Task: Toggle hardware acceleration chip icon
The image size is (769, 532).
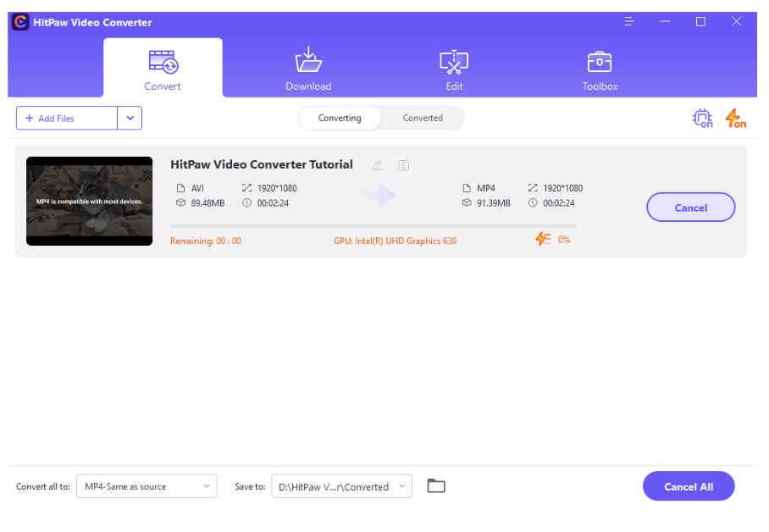Action: pos(702,119)
